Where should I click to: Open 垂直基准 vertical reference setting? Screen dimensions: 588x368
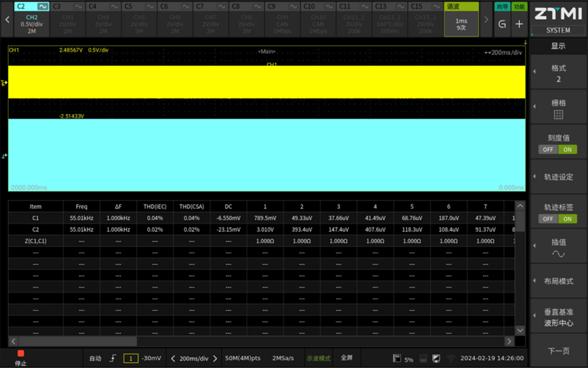[558, 317]
